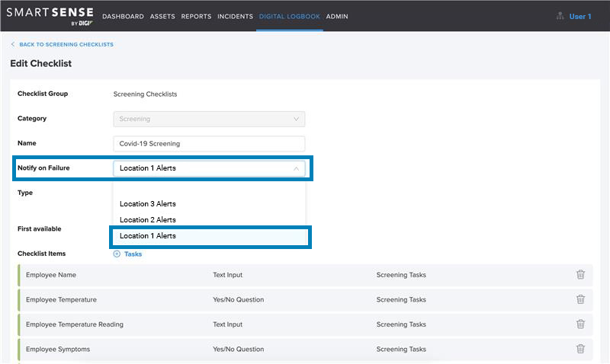
Task: Click Screening Tasks in Employee Name row
Action: click(401, 275)
